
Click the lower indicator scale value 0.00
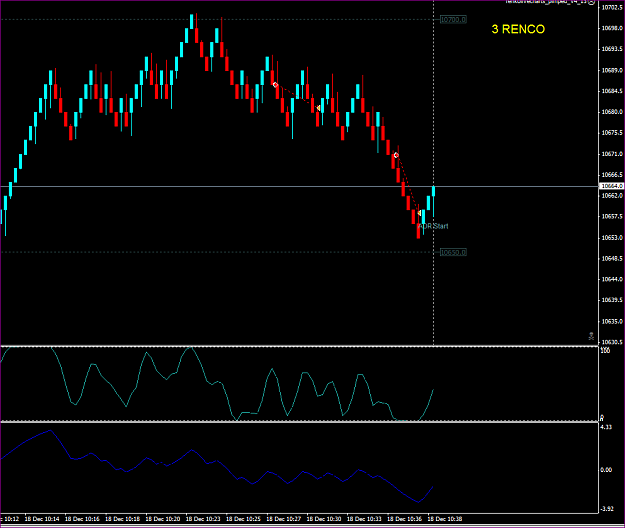[x=606, y=470]
